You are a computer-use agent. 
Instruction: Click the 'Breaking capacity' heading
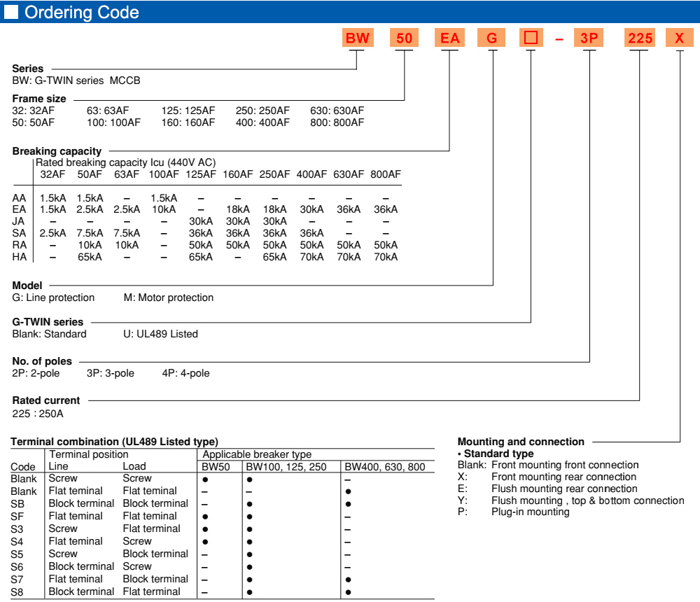[x=57, y=151]
